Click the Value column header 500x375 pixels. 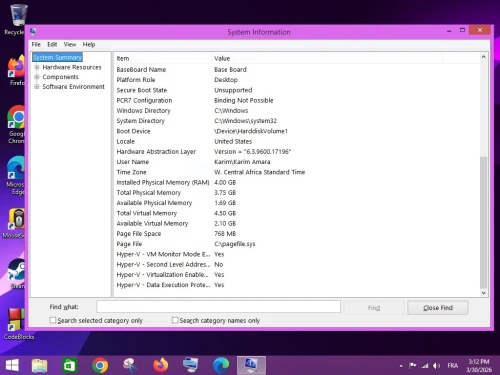click(x=327, y=58)
